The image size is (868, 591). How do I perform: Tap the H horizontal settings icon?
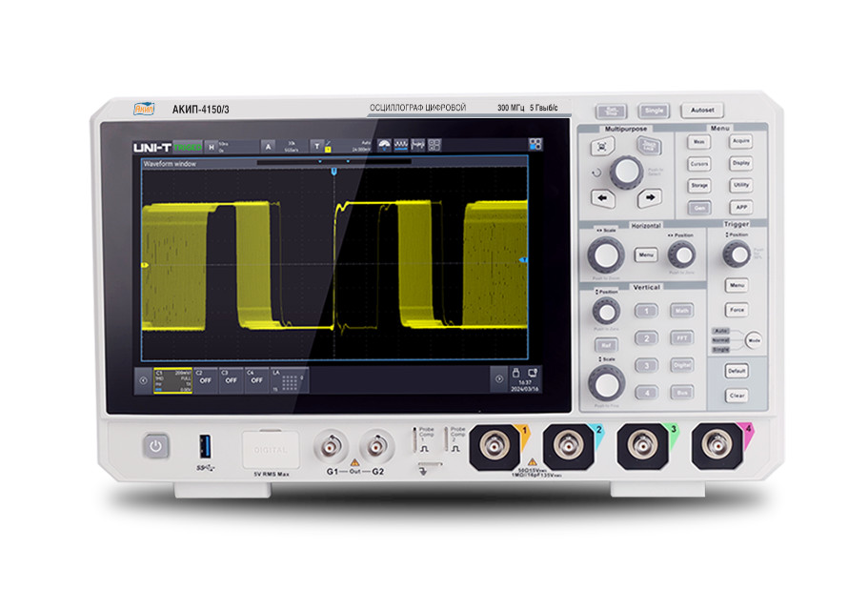click(212, 147)
